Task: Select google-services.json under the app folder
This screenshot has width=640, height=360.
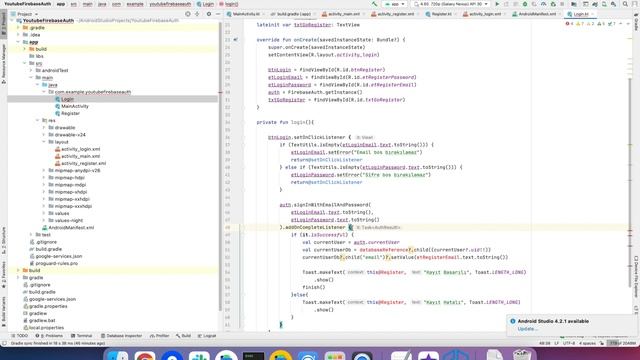Action: [x=58, y=256]
